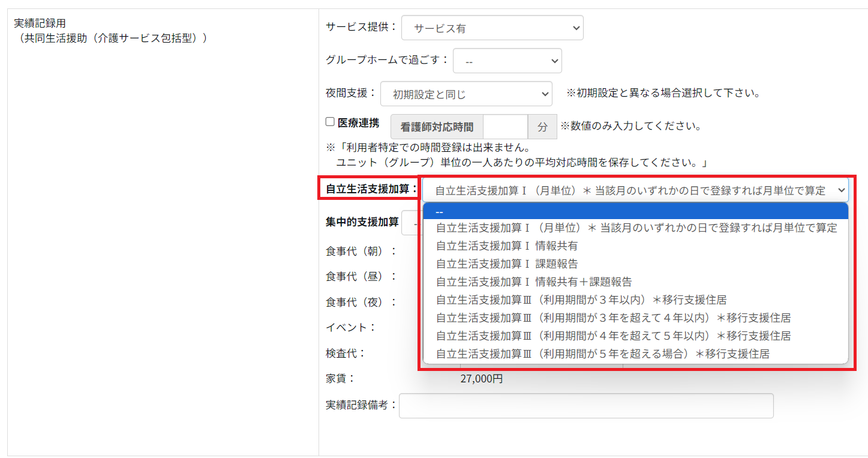Open the サービス提供 dropdown
The height and width of the screenshot is (458, 868).
(492, 28)
